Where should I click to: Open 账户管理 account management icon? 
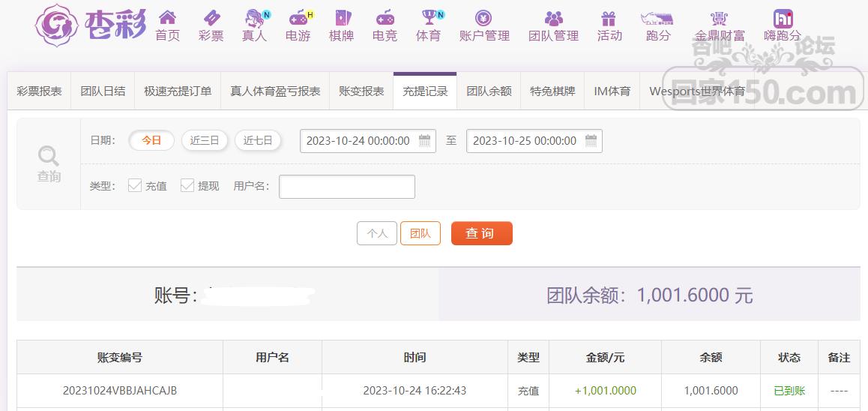[x=483, y=18]
